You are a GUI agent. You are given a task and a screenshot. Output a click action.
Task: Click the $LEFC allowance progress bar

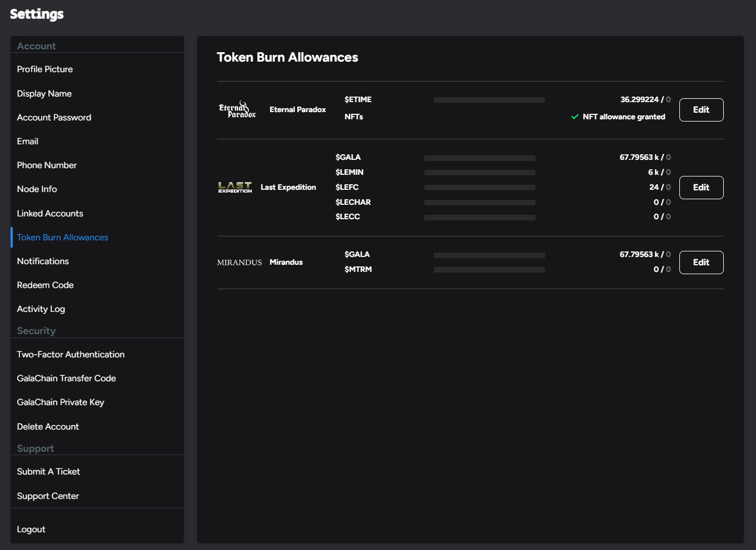tap(480, 188)
